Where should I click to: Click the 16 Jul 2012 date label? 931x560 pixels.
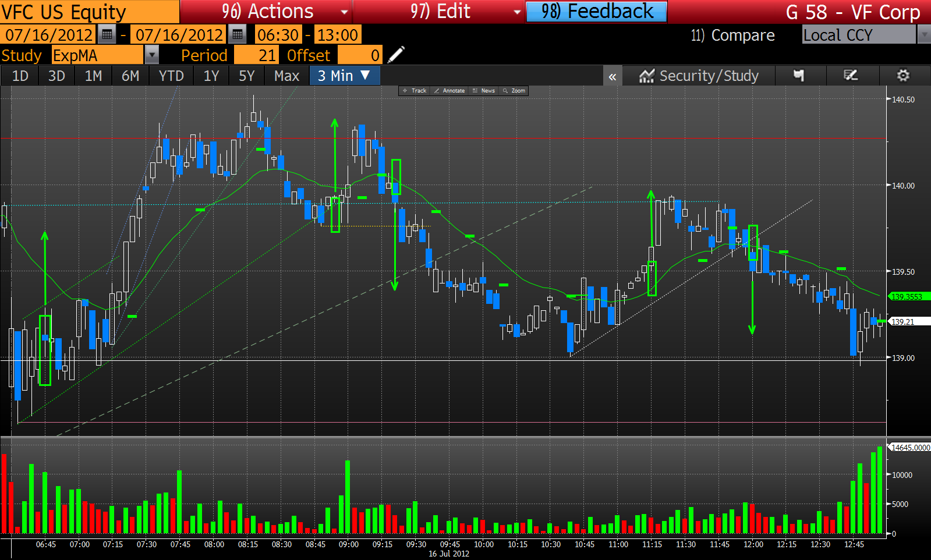(x=449, y=554)
